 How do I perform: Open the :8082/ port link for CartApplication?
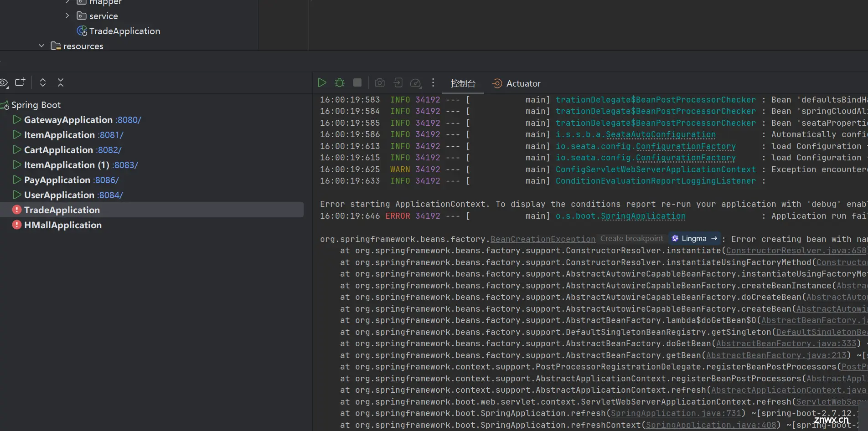109,150
